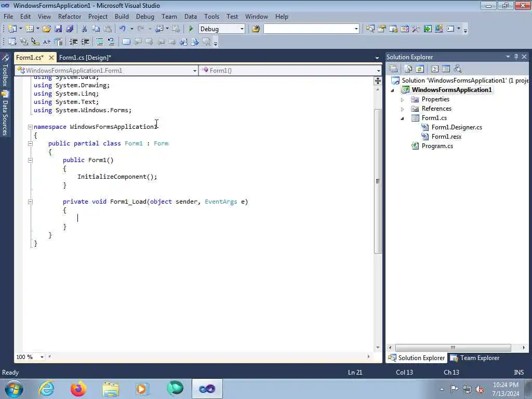Expand the References node in Solution Explorer
The width and height of the screenshot is (532, 399).
click(403, 109)
